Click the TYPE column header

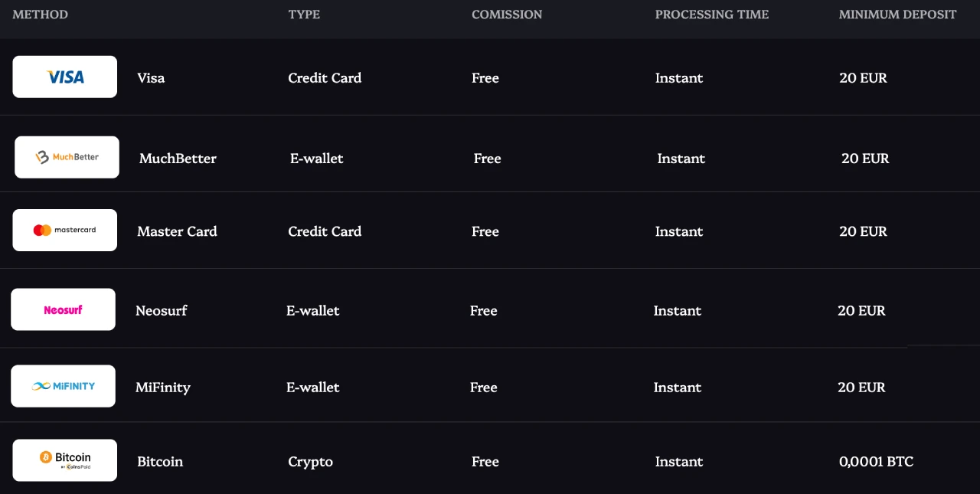(304, 15)
